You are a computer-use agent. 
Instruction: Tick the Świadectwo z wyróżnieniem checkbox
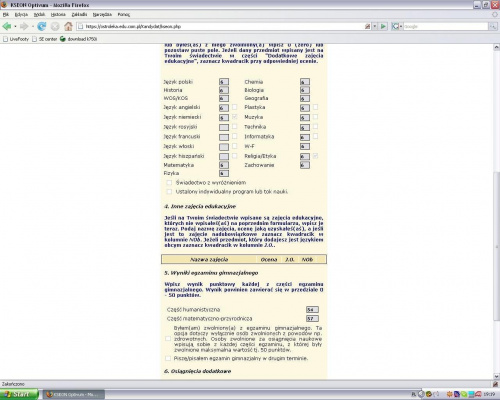point(169,183)
